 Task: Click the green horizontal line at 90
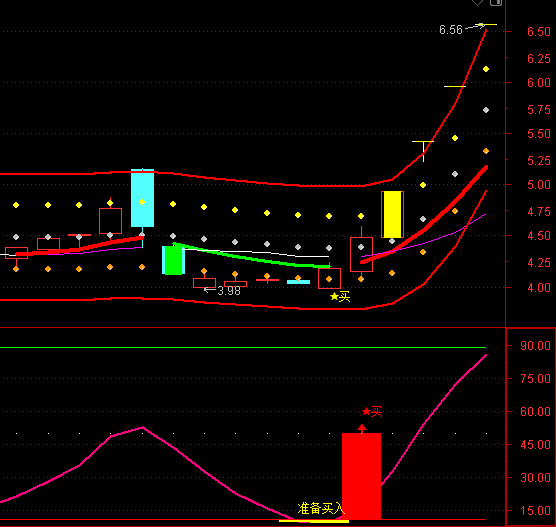(x=243, y=347)
